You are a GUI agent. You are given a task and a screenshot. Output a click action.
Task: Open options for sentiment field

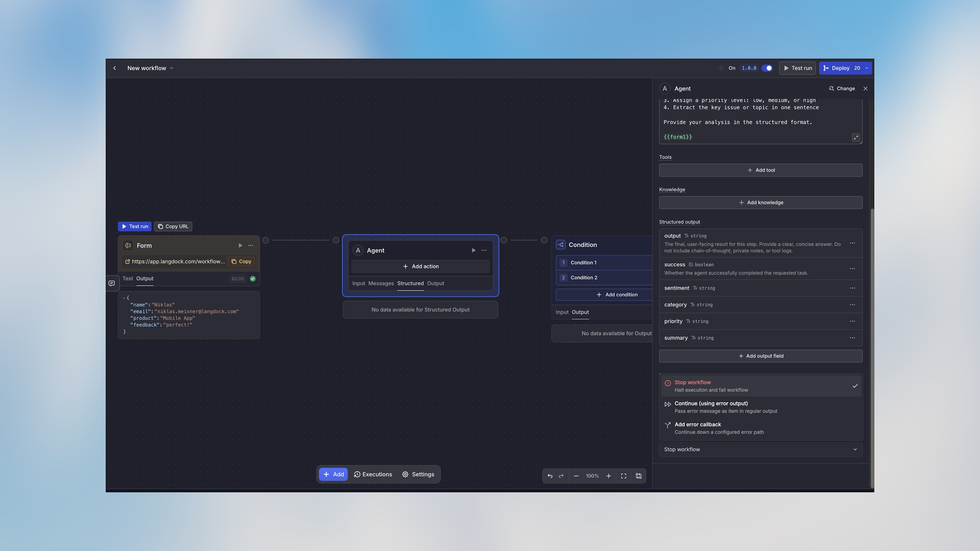click(x=852, y=288)
